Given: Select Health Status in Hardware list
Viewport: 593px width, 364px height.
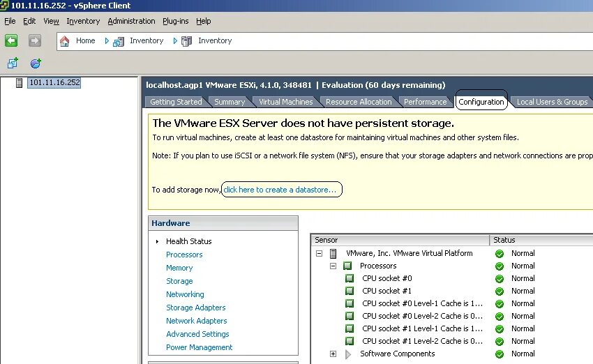Looking at the screenshot, I should (x=189, y=241).
